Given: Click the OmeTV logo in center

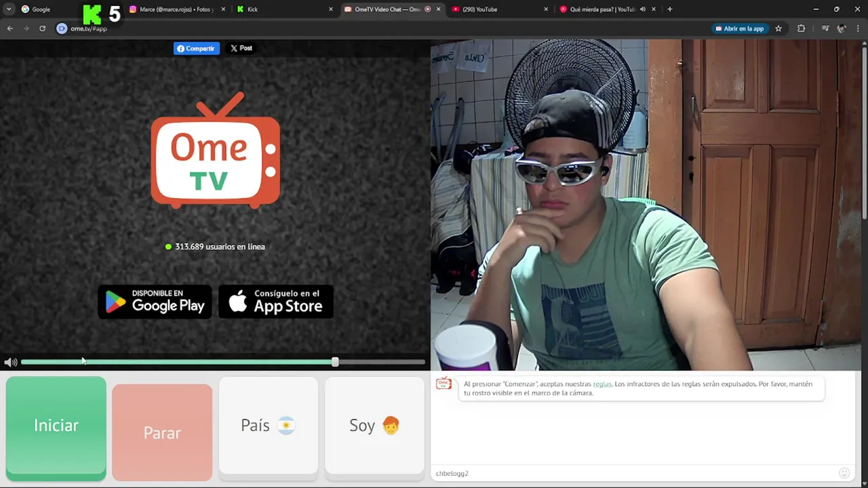Looking at the screenshot, I should (x=215, y=150).
